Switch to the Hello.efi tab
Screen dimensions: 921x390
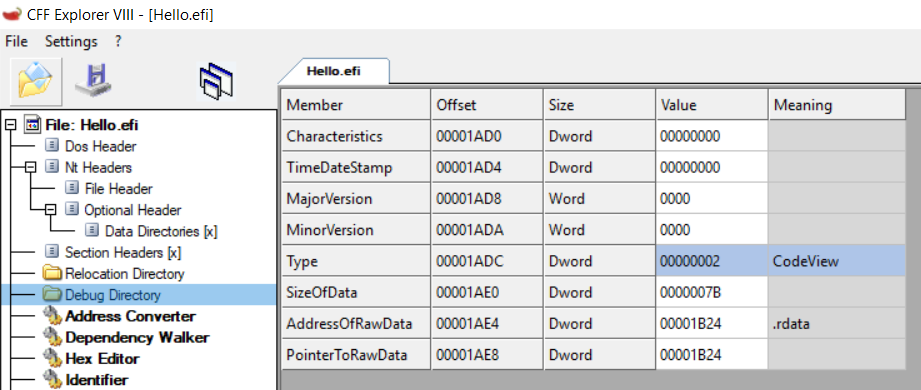coord(333,72)
